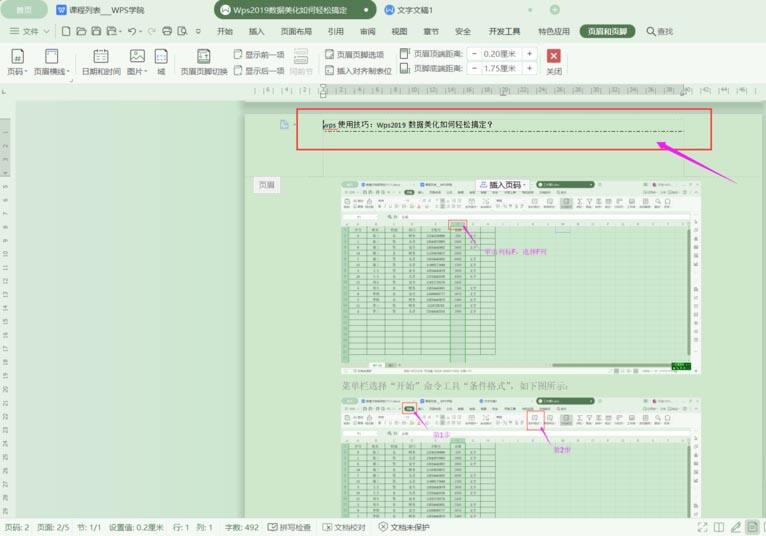Open 页眉页脚选项 header footer options

[x=355, y=54]
